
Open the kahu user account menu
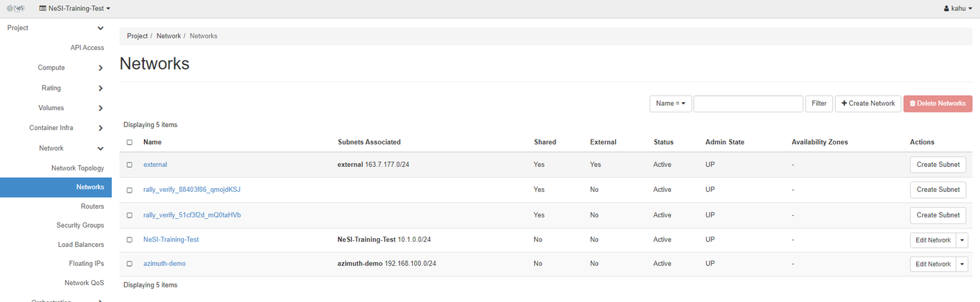tap(957, 9)
